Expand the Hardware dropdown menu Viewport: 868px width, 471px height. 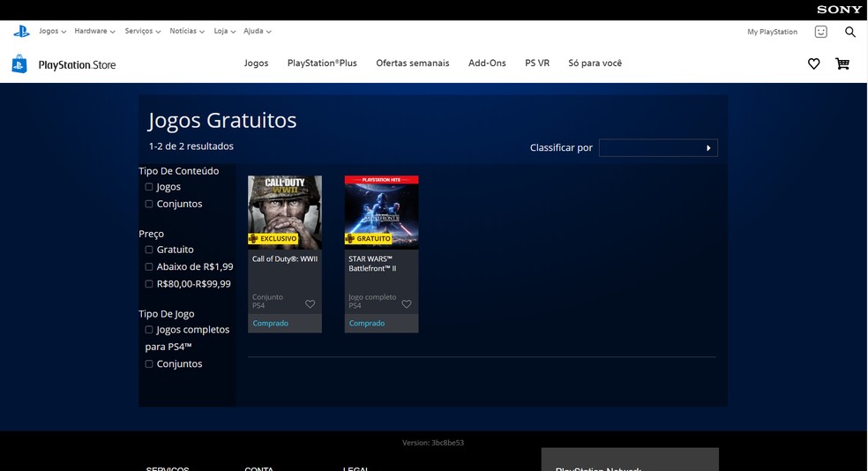pyautogui.click(x=94, y=31)
